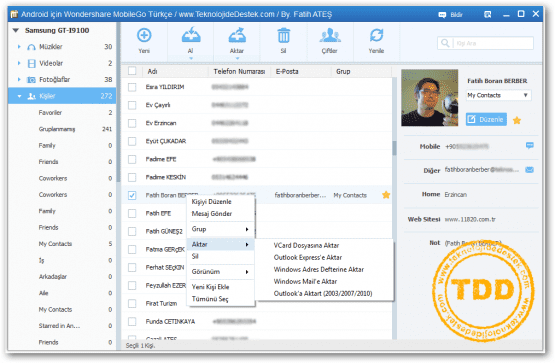Select the Starred in An... group

click(x=62, y=326)
